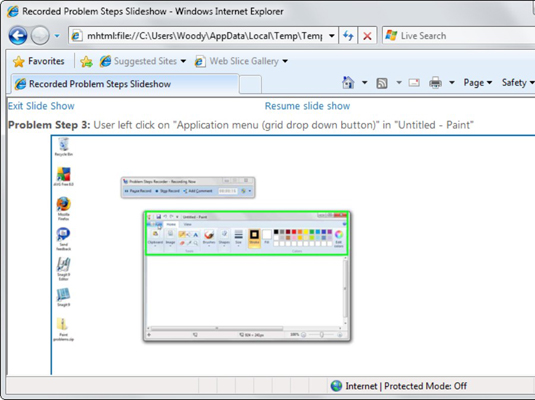Go back with the Back arrow button
Image resolution: width=535 pixels, height=400 pixels.
pyautogui.click(x=18, y=35)
